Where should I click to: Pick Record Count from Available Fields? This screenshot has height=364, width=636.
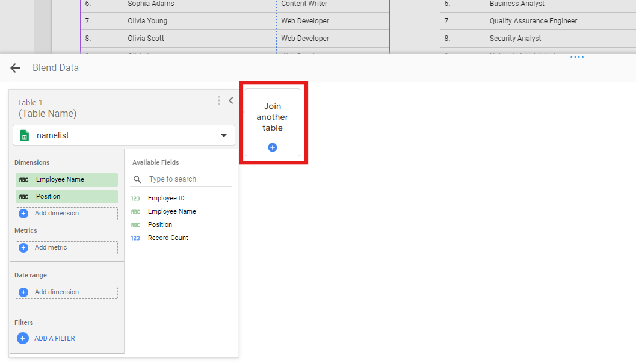point(168,238)
